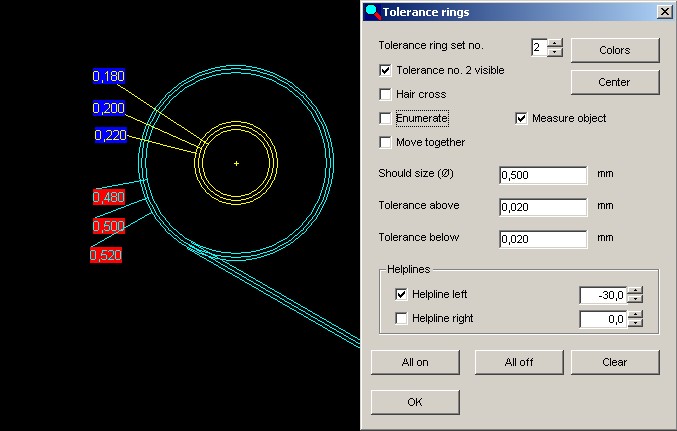Click the Tolerance rings title bar icon

click(372, 12)
